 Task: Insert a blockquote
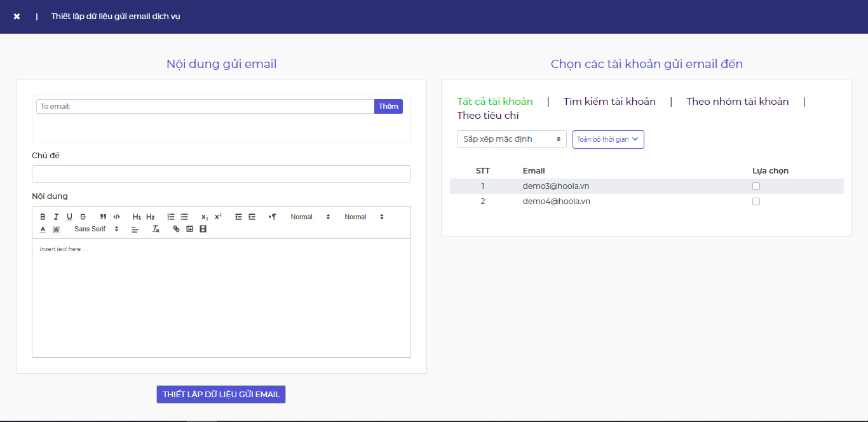(103, 217)
